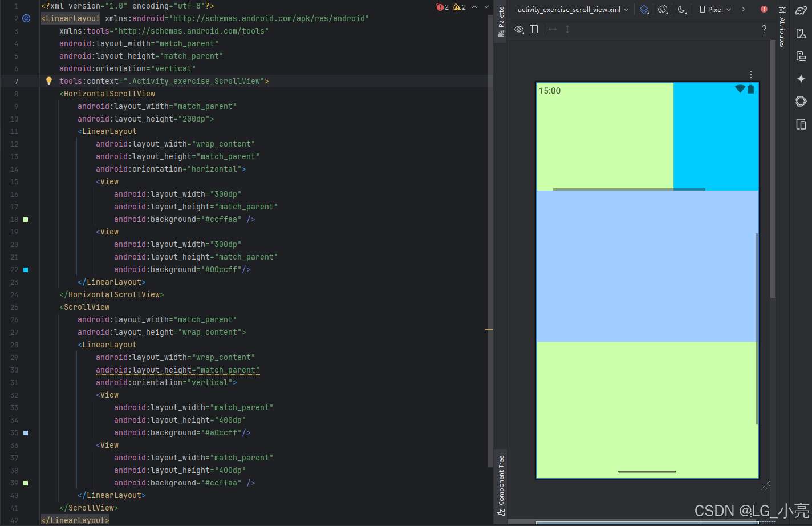Click the yellow light bulb on line 7
Screen dimensions: 812x526
49,81
